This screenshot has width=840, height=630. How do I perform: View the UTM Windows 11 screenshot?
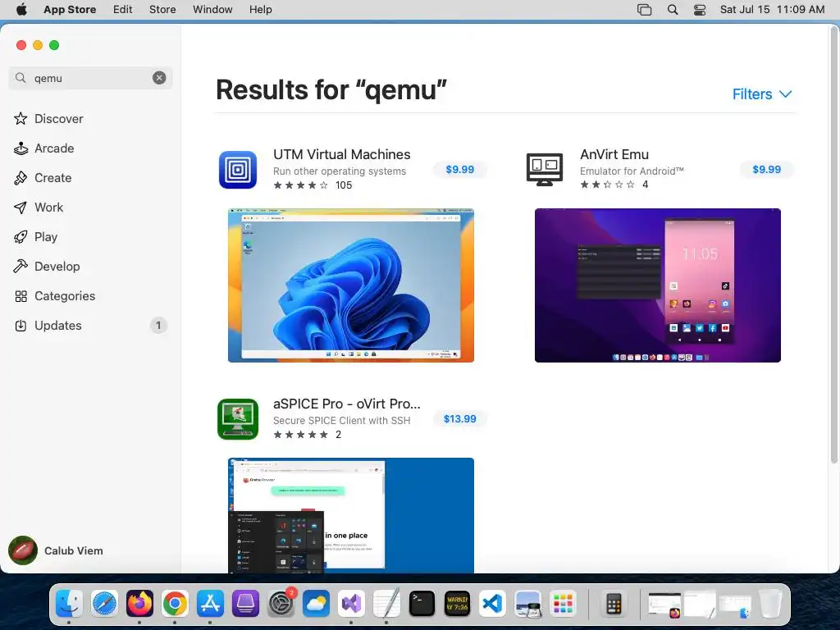click(351, 285)
